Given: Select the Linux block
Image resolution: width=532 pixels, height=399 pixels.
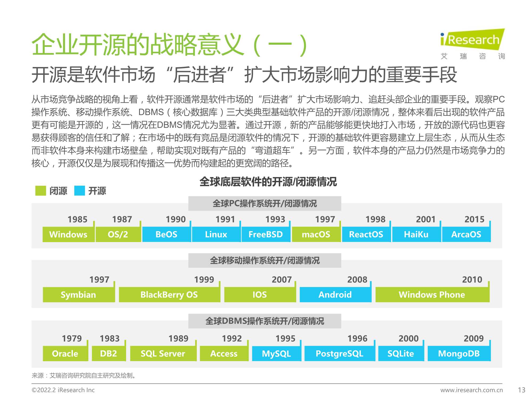Looking at the screenshot, I should pyautogui.click(x=216, y=234).
